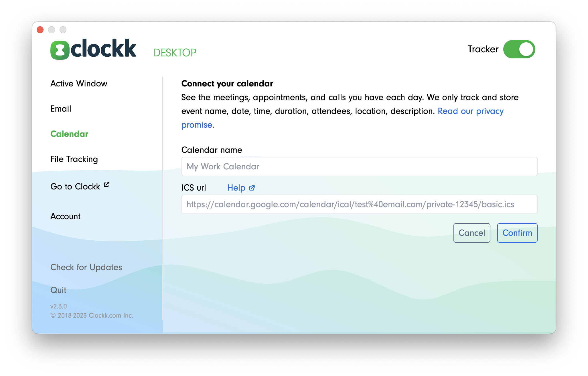588x376 pixels.
Task: Click the Cancel button
Action: tap(471, 233)
